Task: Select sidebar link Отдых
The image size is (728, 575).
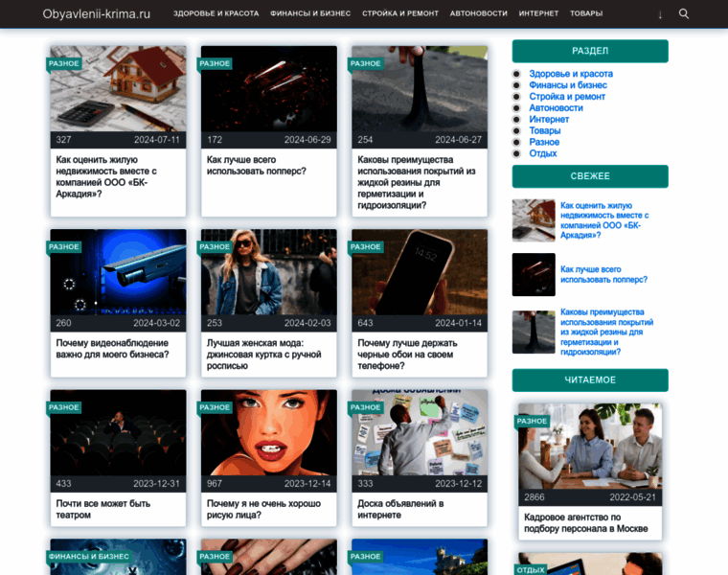Action: pos(543,153)
